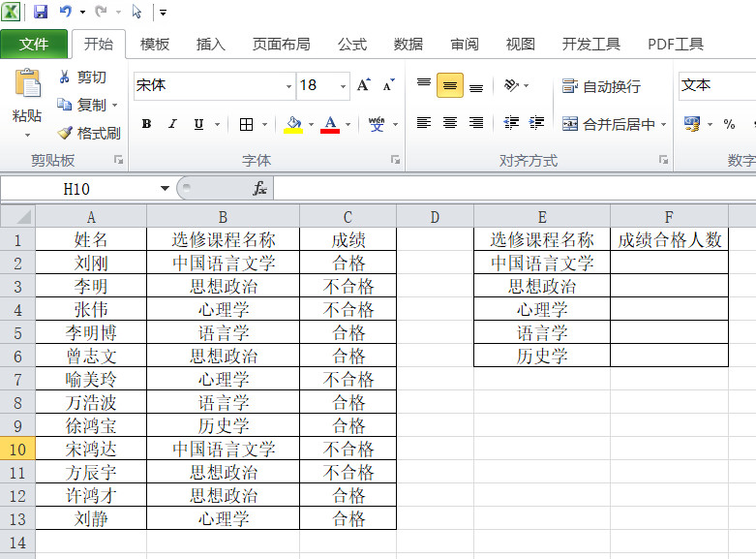Switch to Insert (插入) tab
756x559 pixels.
coord(211,44)
